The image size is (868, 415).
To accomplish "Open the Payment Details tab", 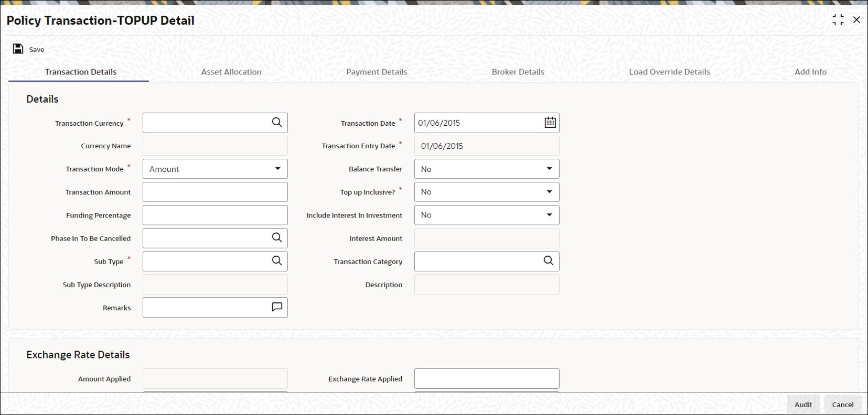I will [x=377, y=72].
